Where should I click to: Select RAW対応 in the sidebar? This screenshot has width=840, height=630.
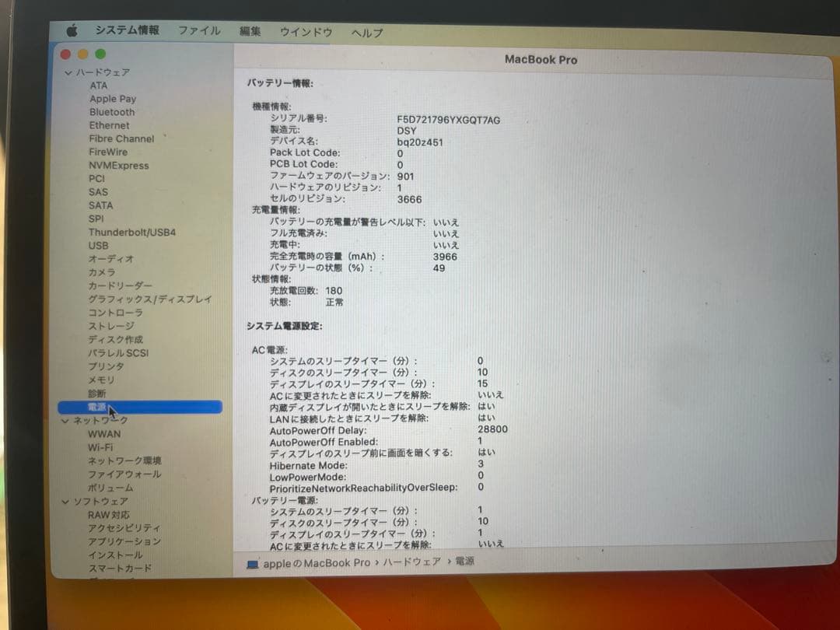[109, 516]
